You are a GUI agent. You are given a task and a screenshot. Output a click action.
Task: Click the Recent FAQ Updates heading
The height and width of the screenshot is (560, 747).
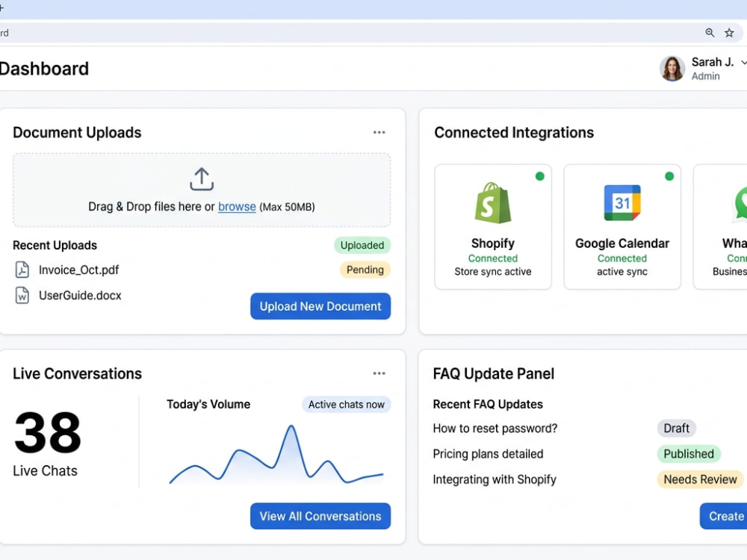(488, 404)
